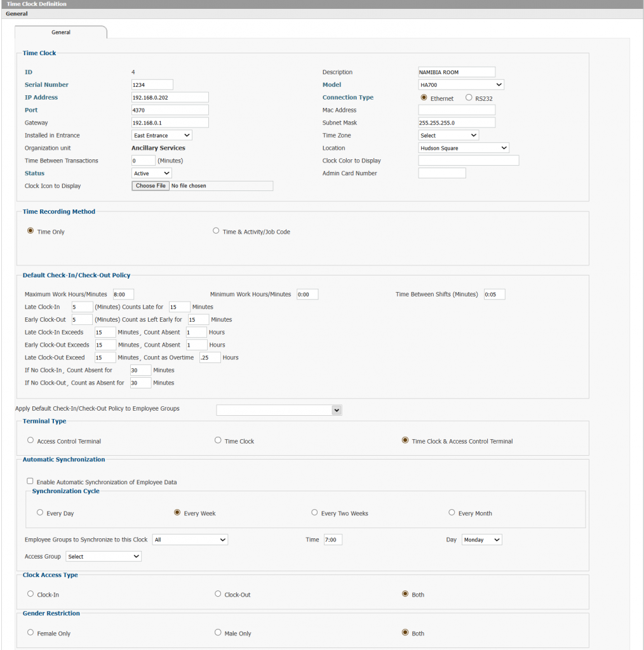
Task: Open the Installed in Entrance dropdown
Action: point(162,135)
